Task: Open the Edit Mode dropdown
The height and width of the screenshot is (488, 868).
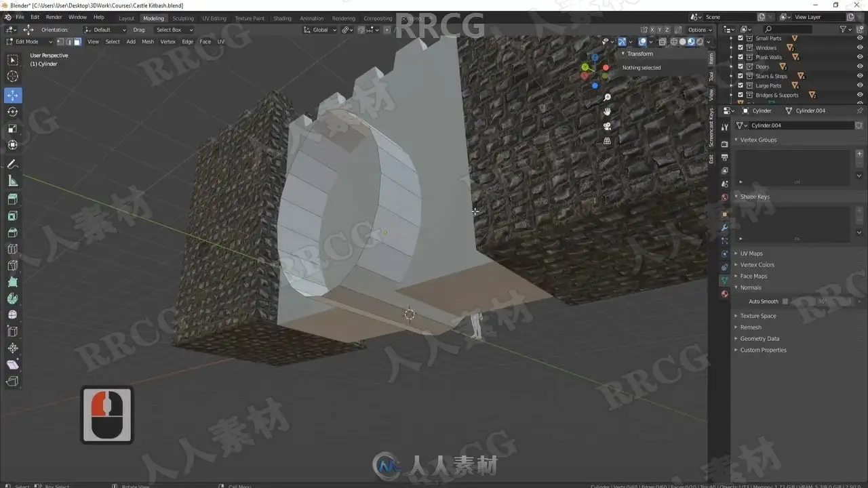Action: [29, 41]
